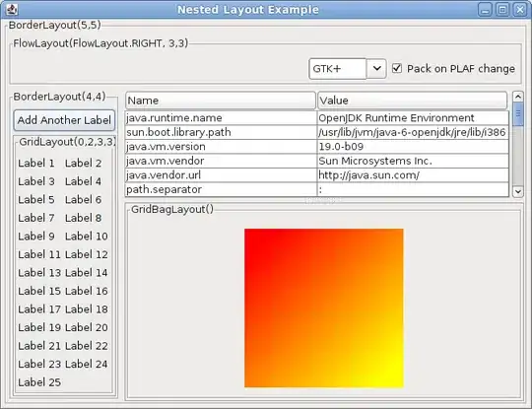Maximize the Nested Layout Example window
The image size is (532, 409).
click(502, 10)
